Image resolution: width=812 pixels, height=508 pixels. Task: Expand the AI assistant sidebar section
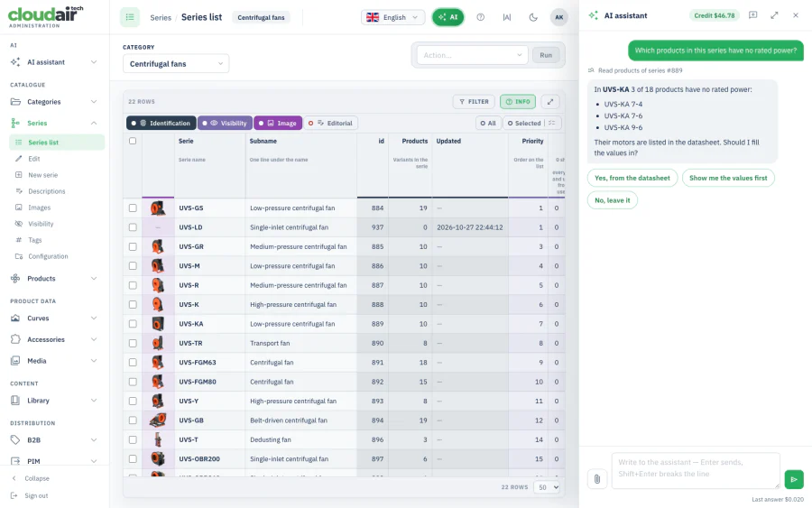coord(54,62)
